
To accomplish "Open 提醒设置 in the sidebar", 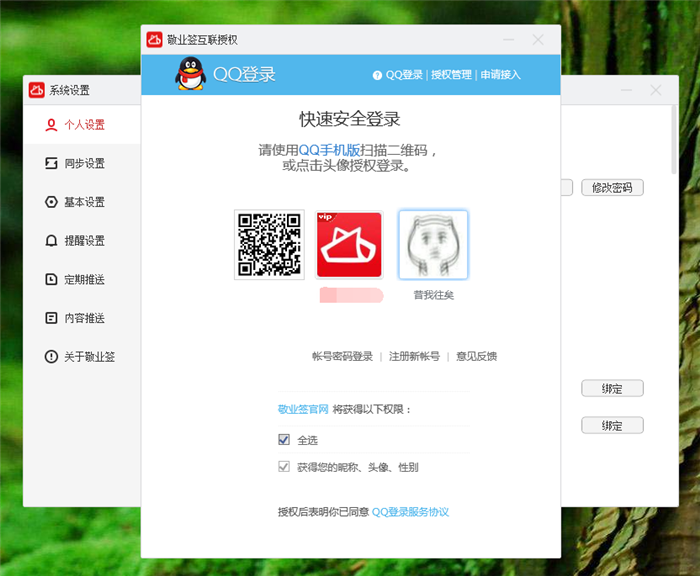I will 82,241.
